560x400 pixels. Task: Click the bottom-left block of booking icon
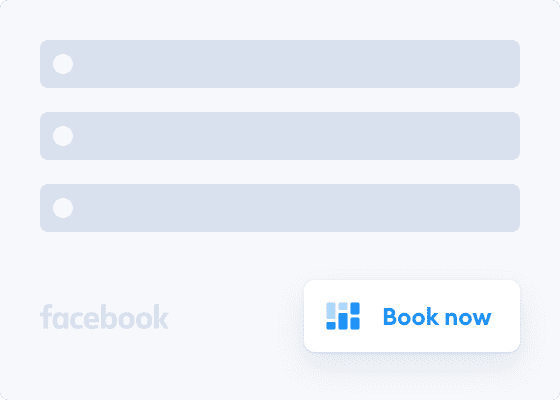pyautogui.click(x=331, y=326)
